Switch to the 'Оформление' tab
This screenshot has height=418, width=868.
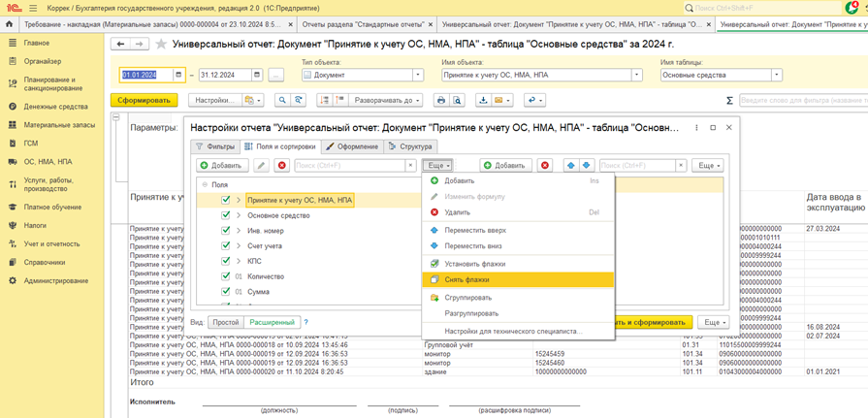coord(352,146)
